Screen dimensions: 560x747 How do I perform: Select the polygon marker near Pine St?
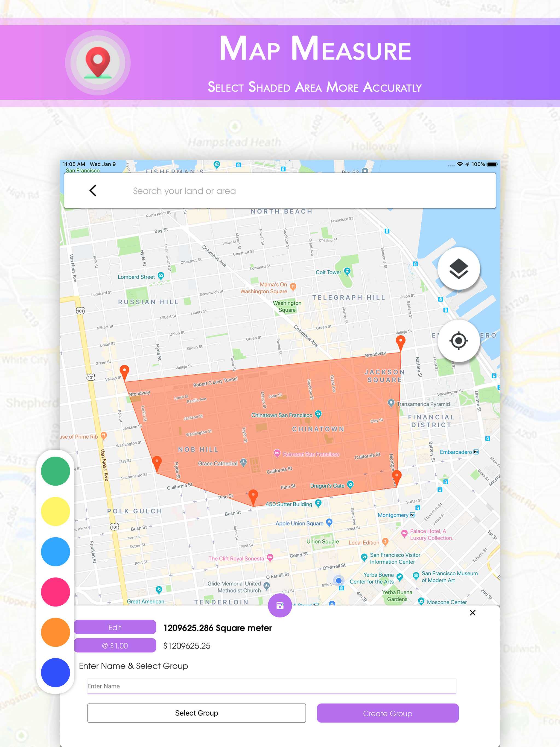click(x=253, y=497)
